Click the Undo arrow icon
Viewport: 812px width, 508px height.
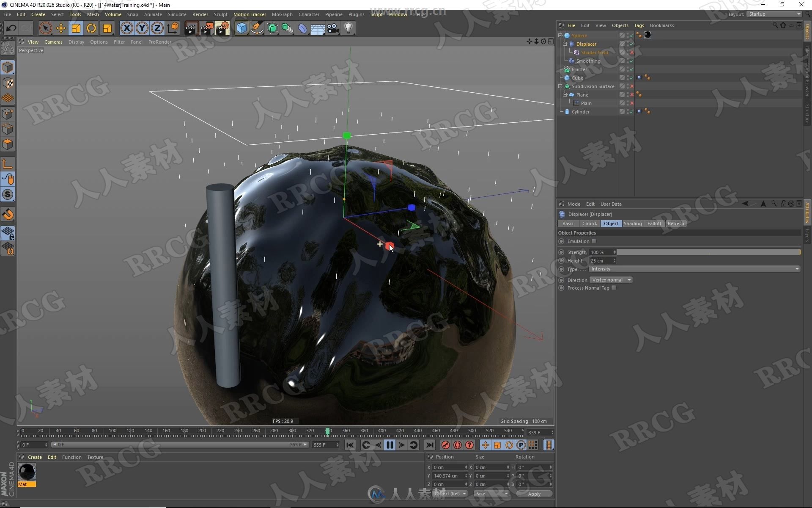coord(11,28)
